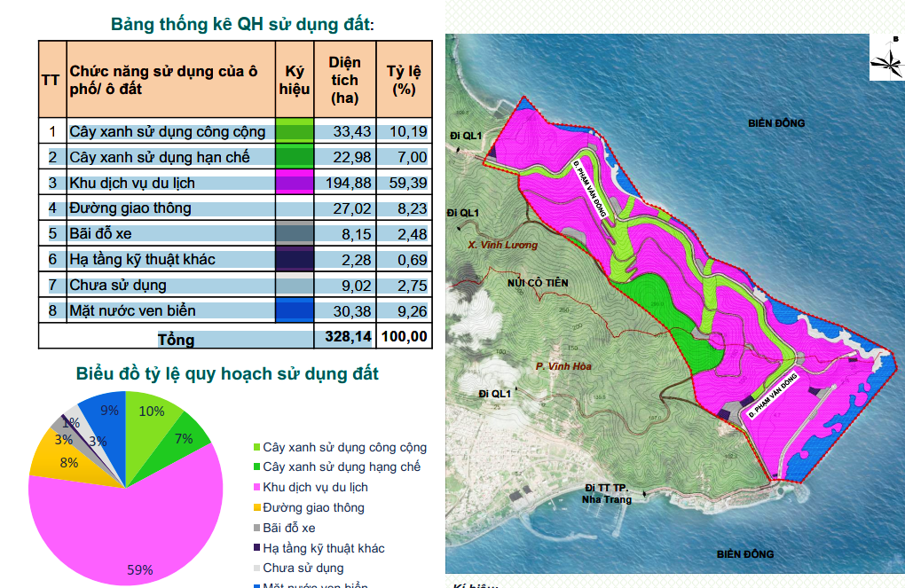Click the X. Vĩnh Lương map label

click(x=503, y=246)
